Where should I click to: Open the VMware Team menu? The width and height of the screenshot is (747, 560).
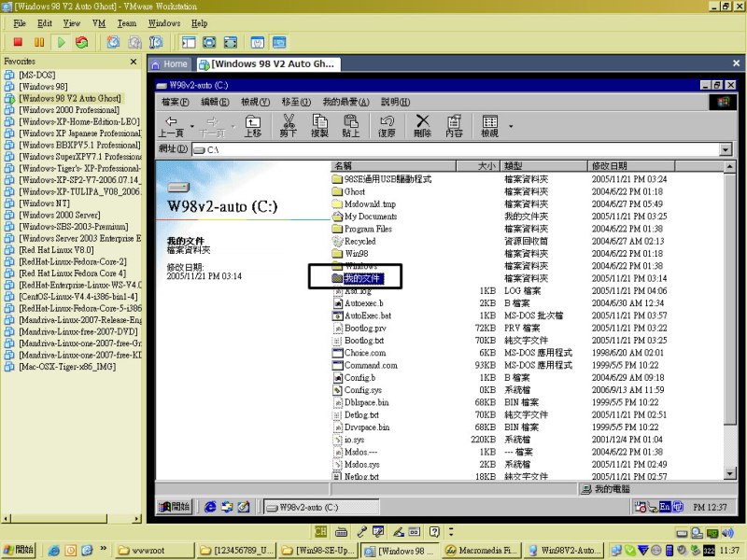pyautogui.click(x=127, y=23)
